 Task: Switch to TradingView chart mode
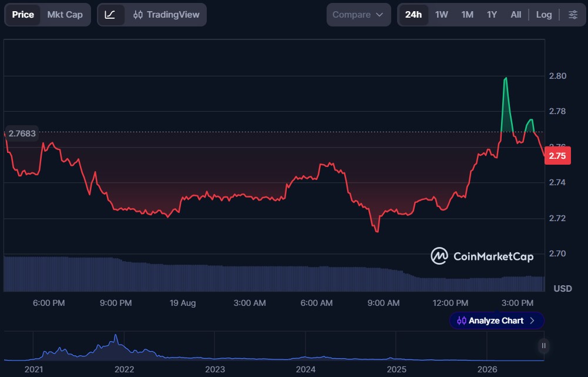click(166, 15)
